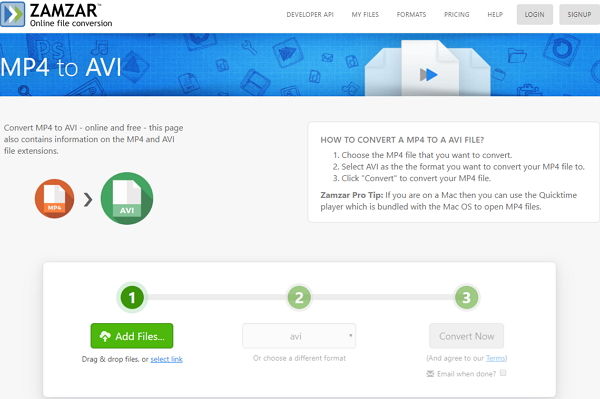Click the 'How to convert a MP4 to a AVI file?' heading
600x399 pixels.
coord(402,140)
